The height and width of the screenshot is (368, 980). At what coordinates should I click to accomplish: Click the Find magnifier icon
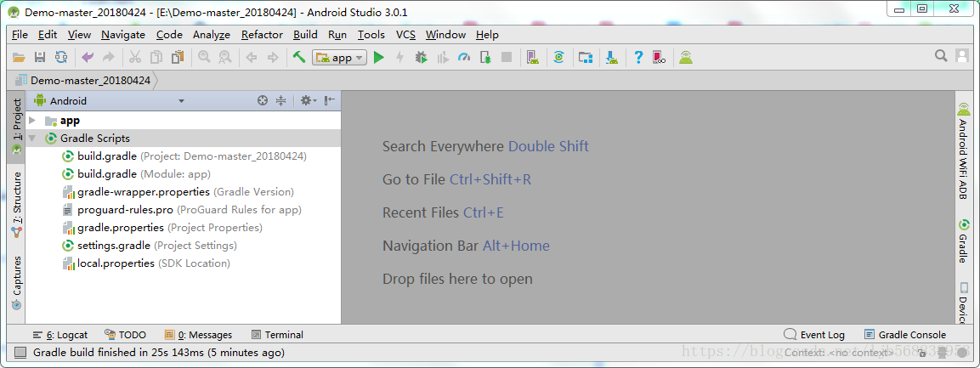click(204, 58)
